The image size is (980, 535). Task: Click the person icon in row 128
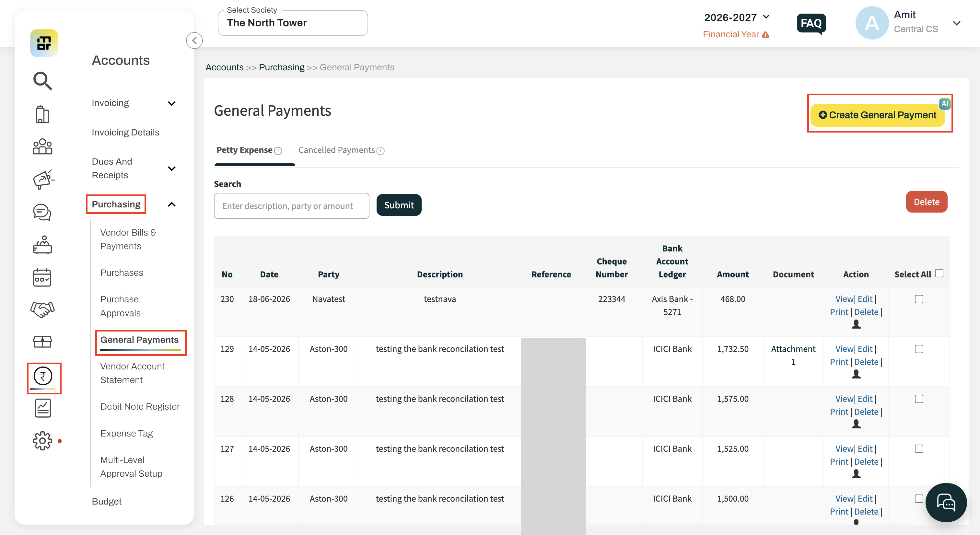pyautogui.click(x=856, y=424)
